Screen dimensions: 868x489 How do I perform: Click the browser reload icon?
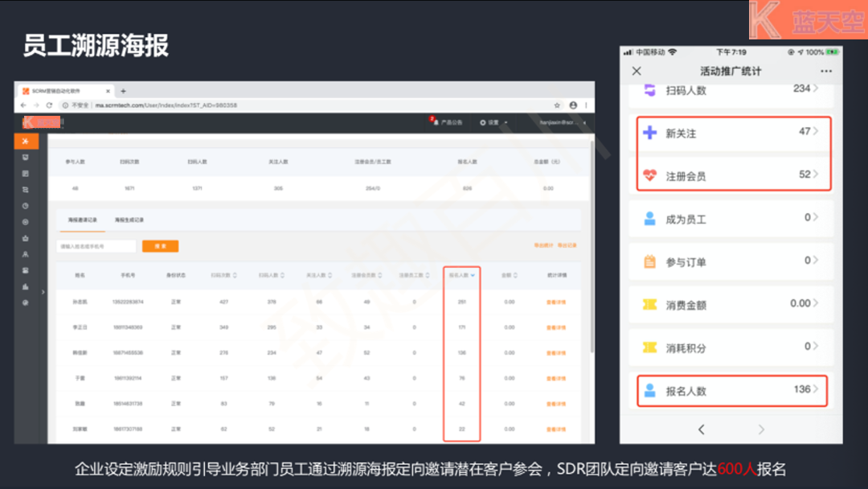49,105
